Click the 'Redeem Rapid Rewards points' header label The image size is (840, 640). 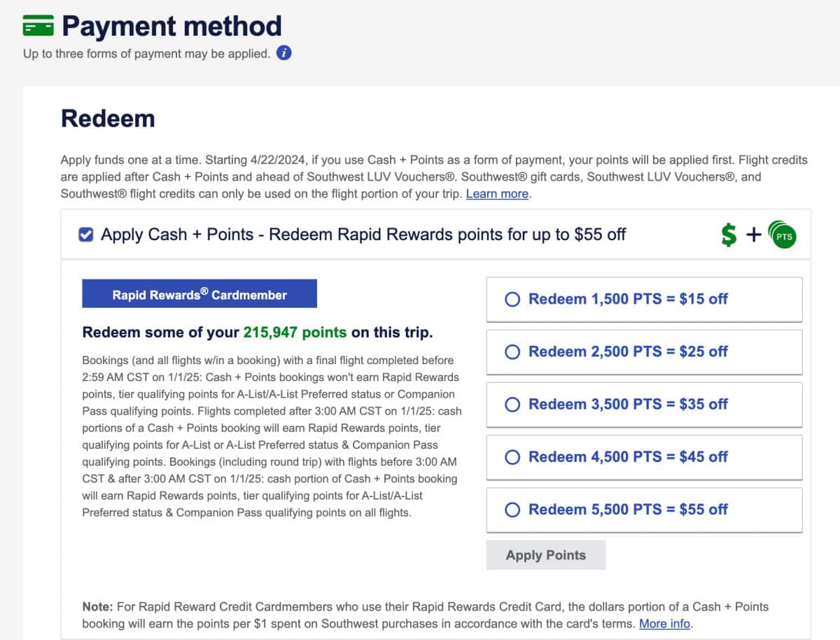(x=363, y=235)
